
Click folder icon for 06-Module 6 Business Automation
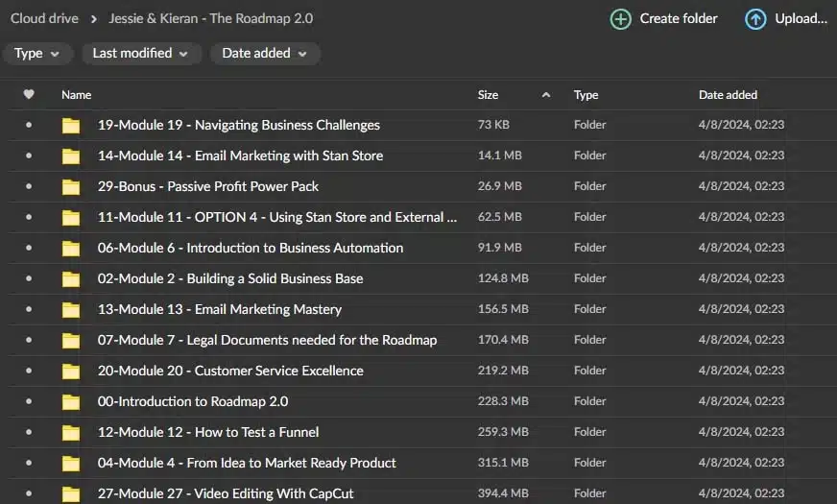[x=70, y=249]
